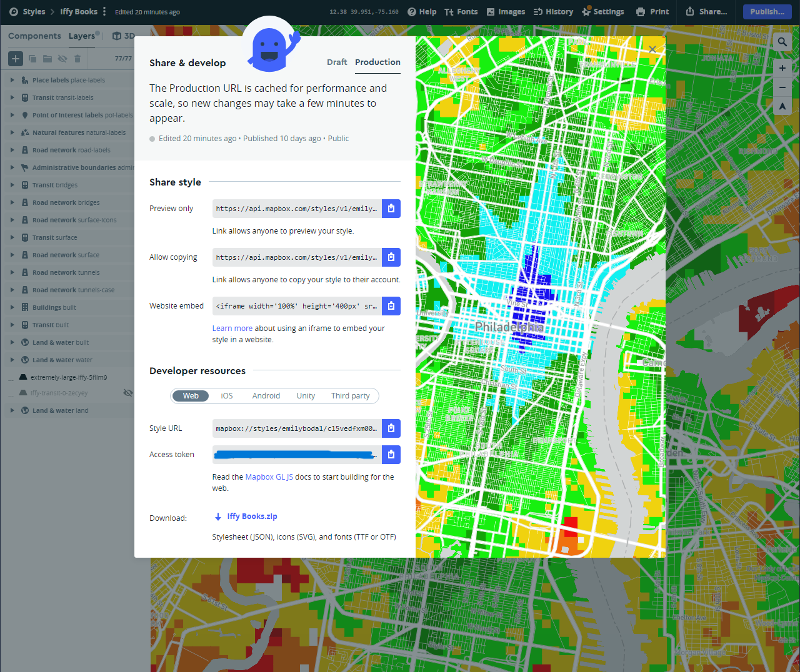Copy the Style URL to clipboard

click(391, 428)
